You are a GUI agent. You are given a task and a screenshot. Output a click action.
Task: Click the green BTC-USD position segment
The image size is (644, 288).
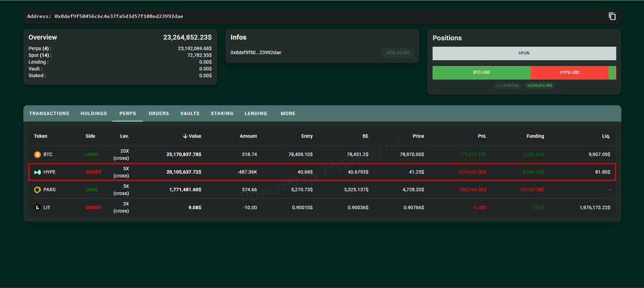coord(481,73)
